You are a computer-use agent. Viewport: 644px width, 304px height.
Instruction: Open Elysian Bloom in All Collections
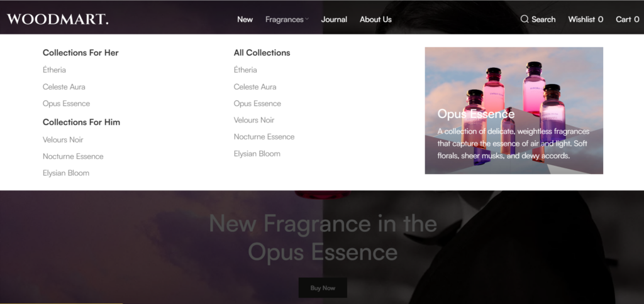tap(257, 154)
